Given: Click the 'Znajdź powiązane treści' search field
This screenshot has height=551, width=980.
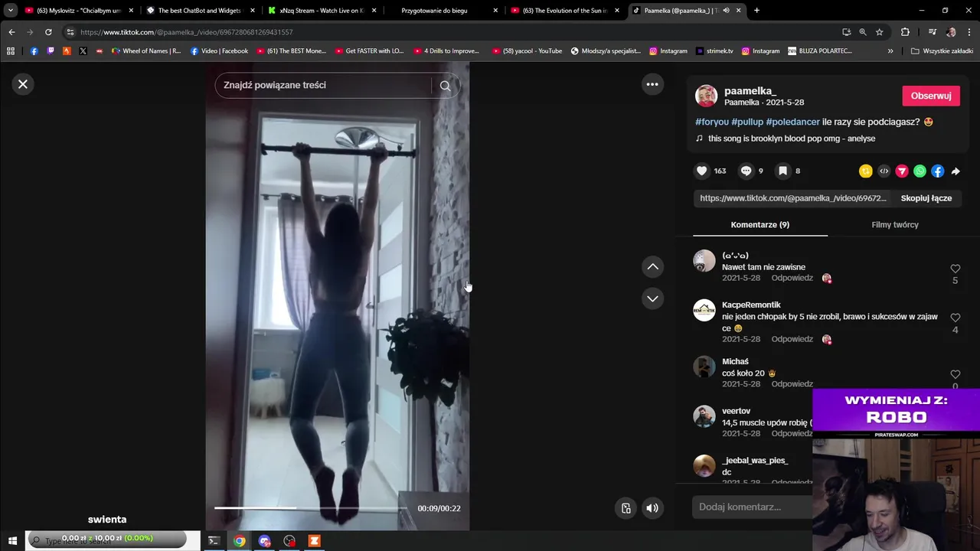Looking at the screenshot, I should pos(325,85).
